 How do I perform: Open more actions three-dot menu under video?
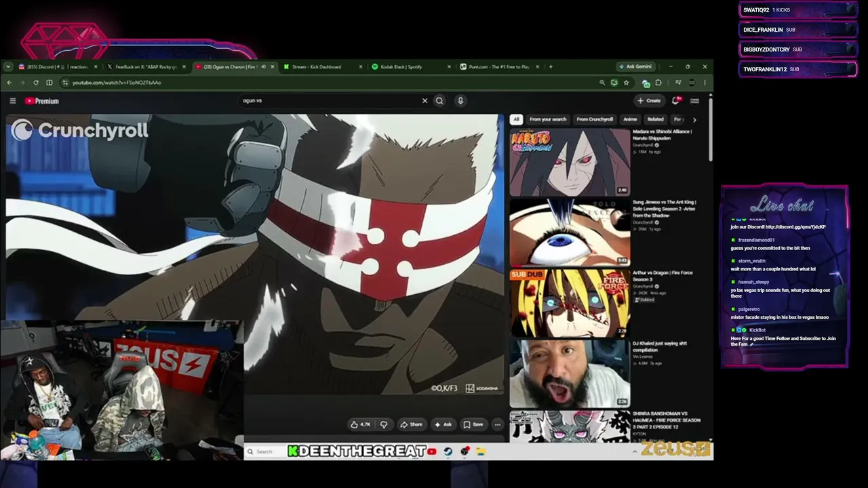click(x=498, y=424)
